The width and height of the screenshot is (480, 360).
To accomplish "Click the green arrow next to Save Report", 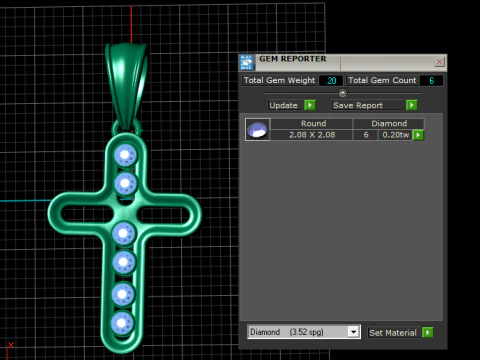I will coord(412,105).
